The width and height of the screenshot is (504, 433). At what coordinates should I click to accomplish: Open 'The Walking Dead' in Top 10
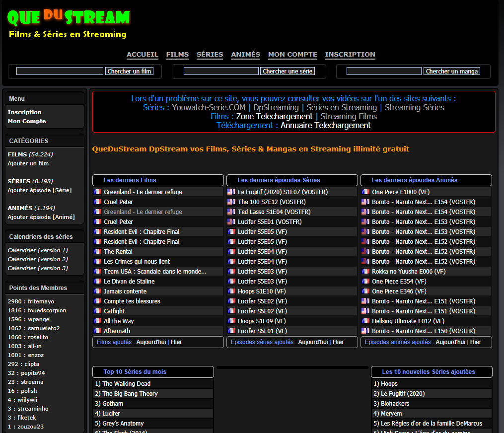pyautogui.click(x=126, y=383)
